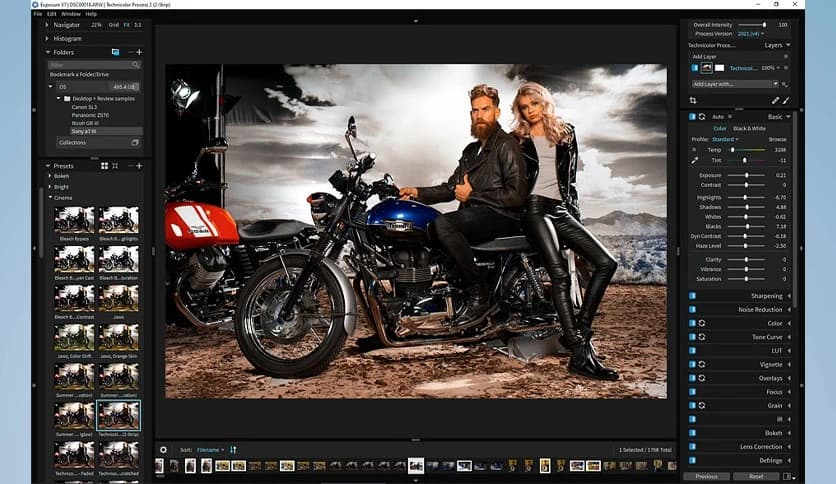Click Bookmark a Folder/Drive link
The image size is (836, 484).
[x=79, y=75]
